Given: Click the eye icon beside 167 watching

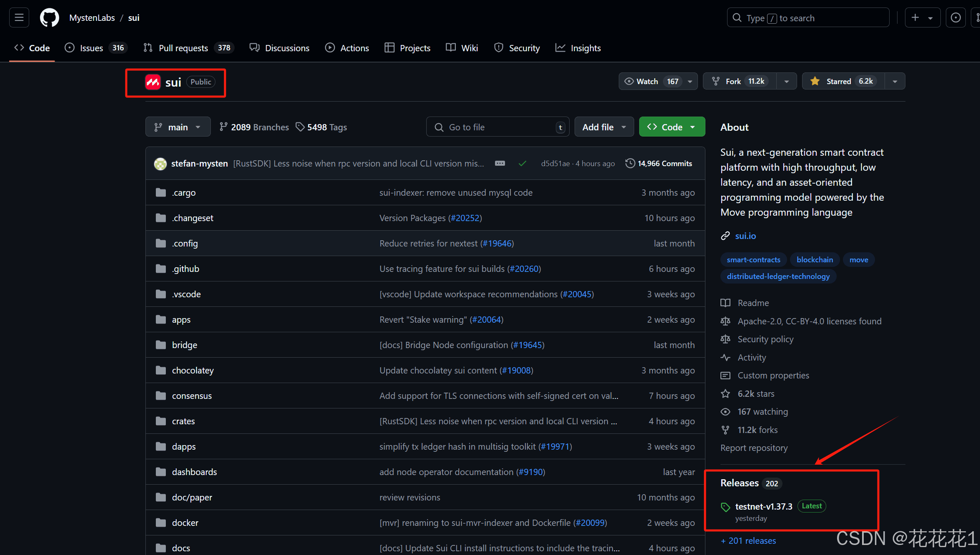Looking at the screenshot, I should (725, 411).
